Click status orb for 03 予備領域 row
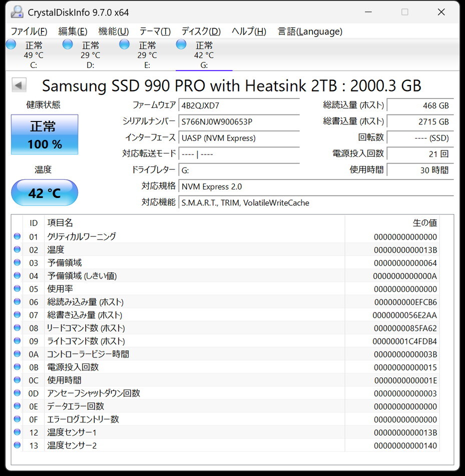The image size is (465, 476). [x=18, y=262]
